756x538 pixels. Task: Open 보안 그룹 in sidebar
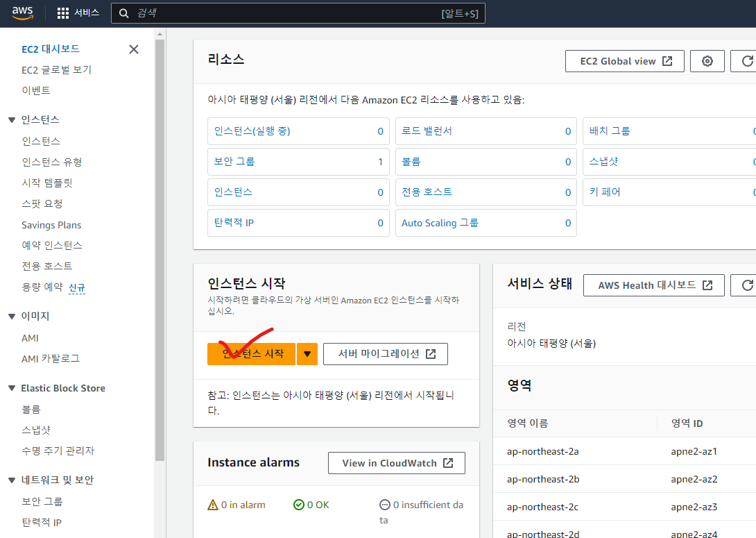click(x=42, y=501)
